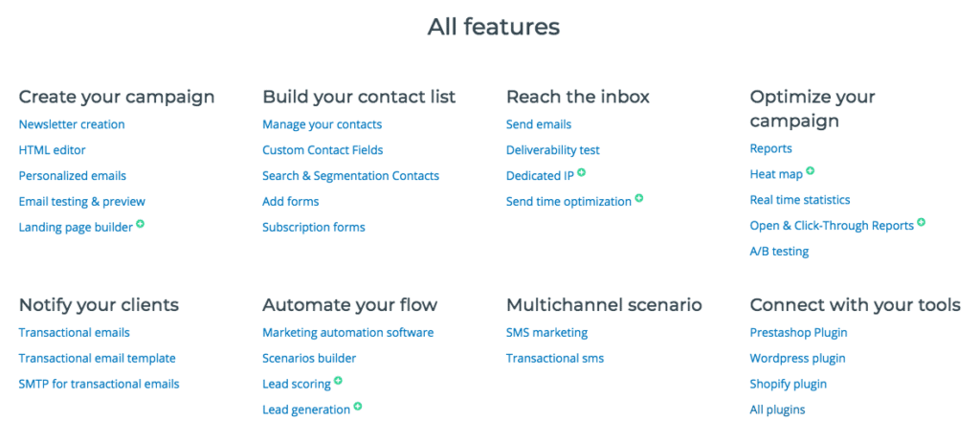Go to HTML editor feature page

[53, 150]
